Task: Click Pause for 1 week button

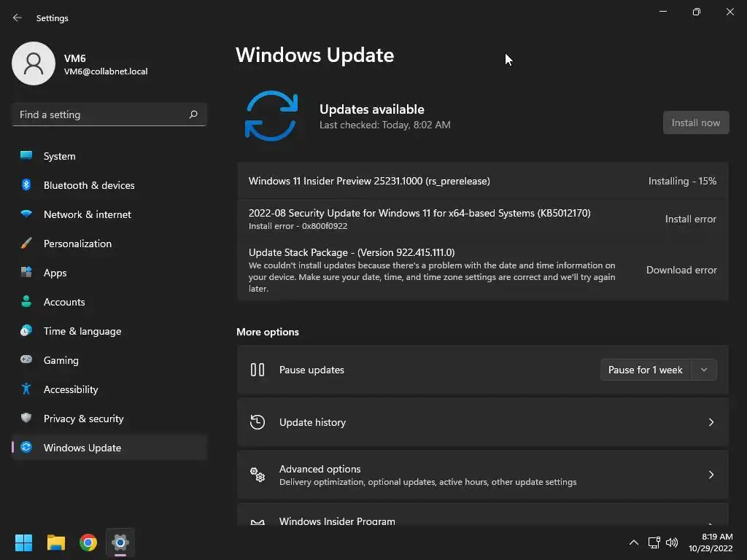Action: [645, 370]
